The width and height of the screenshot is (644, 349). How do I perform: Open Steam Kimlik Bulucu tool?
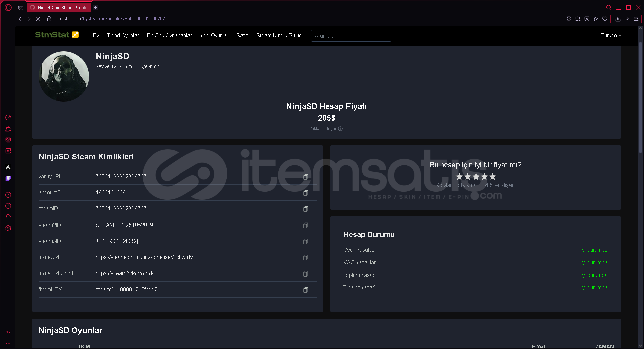click(x=280, y=35)
